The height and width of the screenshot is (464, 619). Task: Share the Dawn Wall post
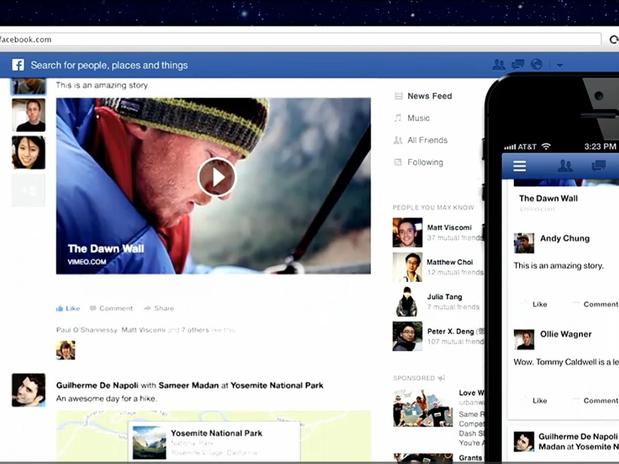(164, 308)
